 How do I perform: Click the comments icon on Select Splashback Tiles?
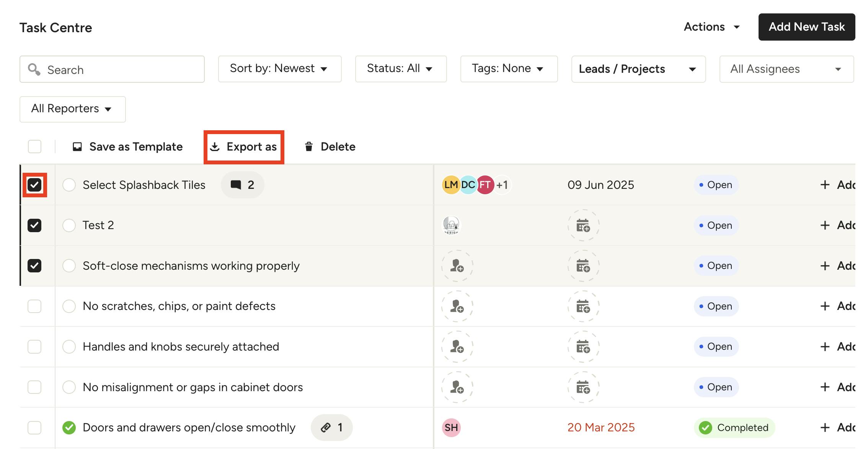click(236, 185)
